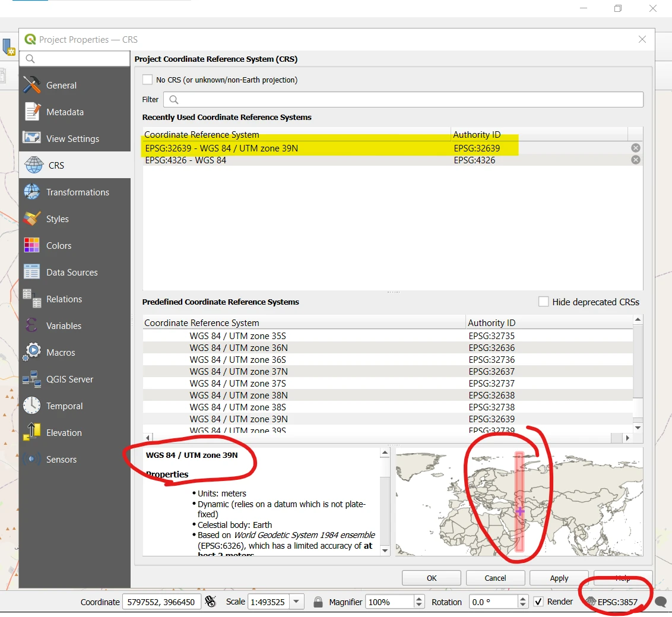Switch to the Transformations tab

coord(75,192)
